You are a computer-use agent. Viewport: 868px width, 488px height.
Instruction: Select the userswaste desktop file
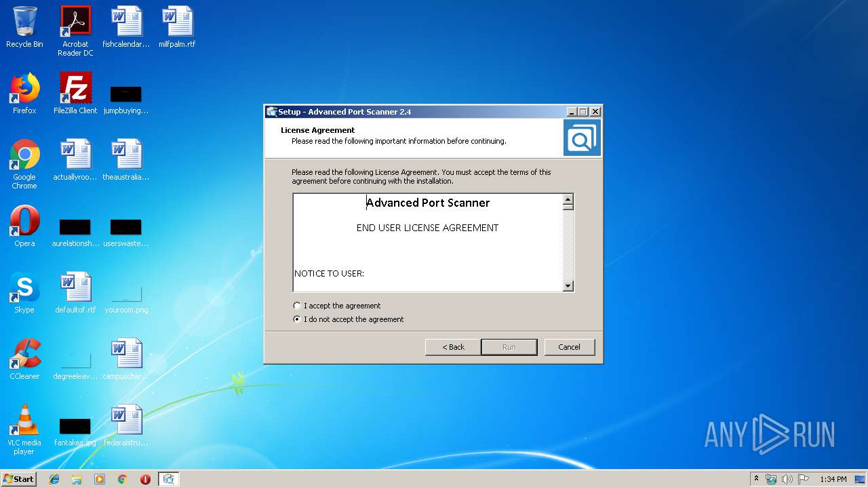click(x=126, y=232)
